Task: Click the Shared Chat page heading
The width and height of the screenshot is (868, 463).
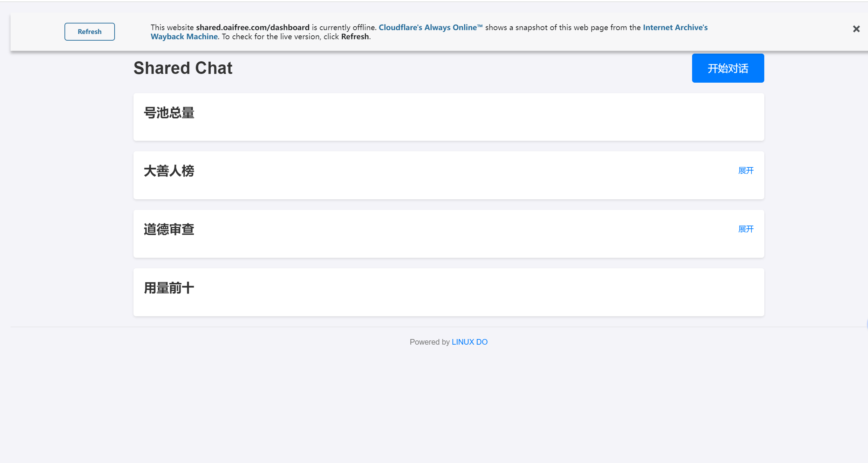Action: tap(183, 68)
